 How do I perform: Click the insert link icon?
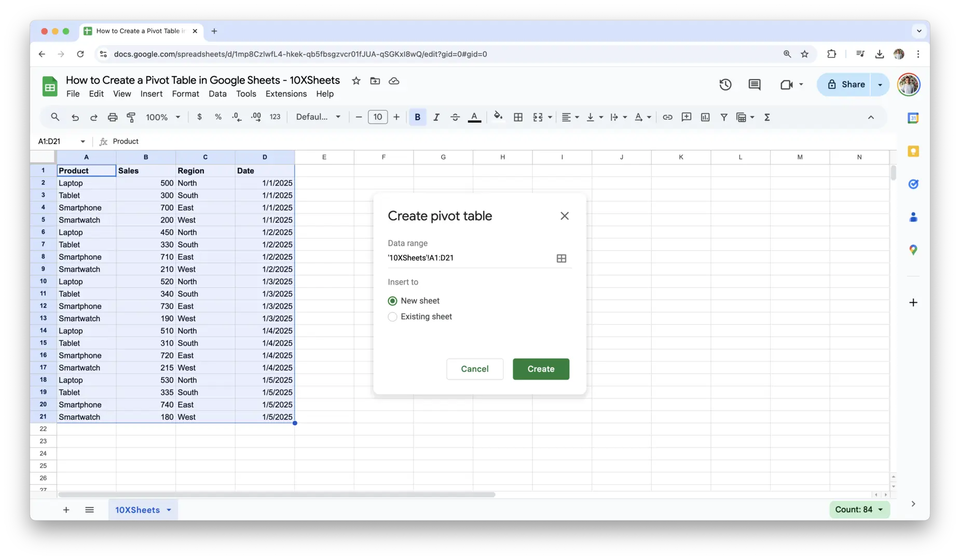point(667,117)
